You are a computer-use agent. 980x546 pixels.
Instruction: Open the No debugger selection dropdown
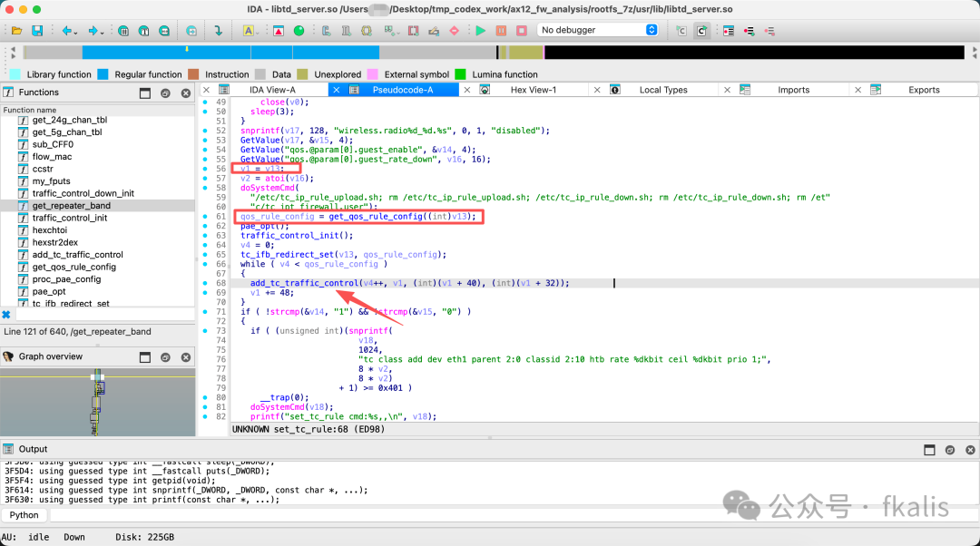(x=598, y=30)
